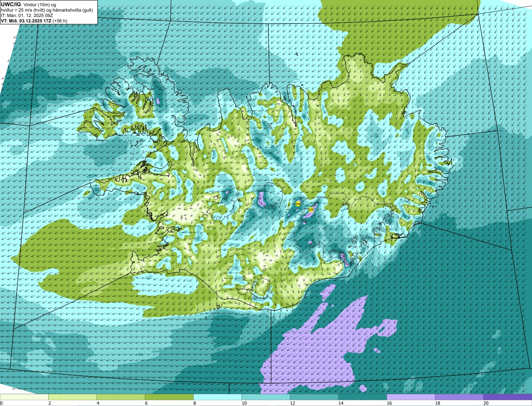Click the legend scale label '4'
The image size is (532, 406).
point(97,403)
